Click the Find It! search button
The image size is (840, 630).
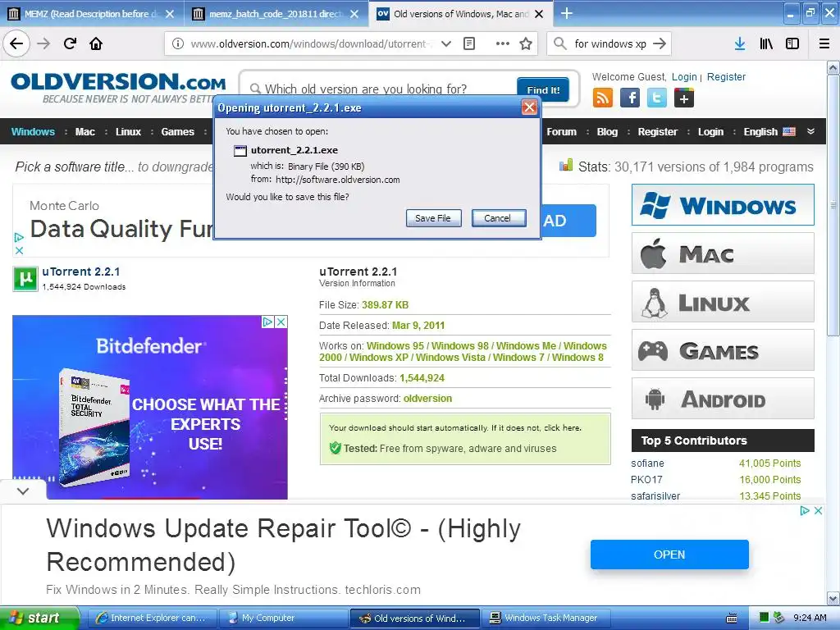pos(543,89)
